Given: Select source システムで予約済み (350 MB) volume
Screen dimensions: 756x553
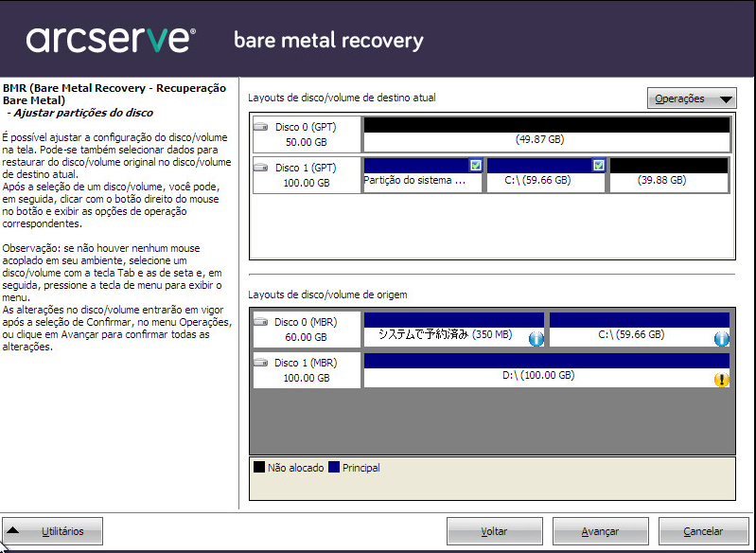Looking at the screenshot, I should coord(454,330).
